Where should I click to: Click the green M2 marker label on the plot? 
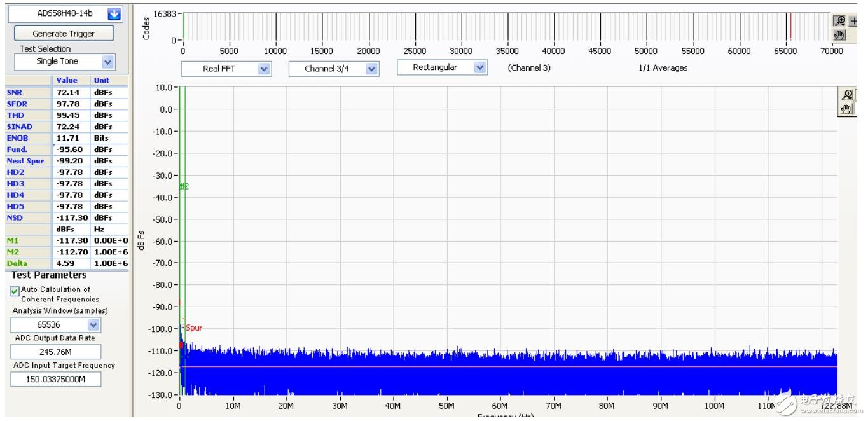coord(184,186)
